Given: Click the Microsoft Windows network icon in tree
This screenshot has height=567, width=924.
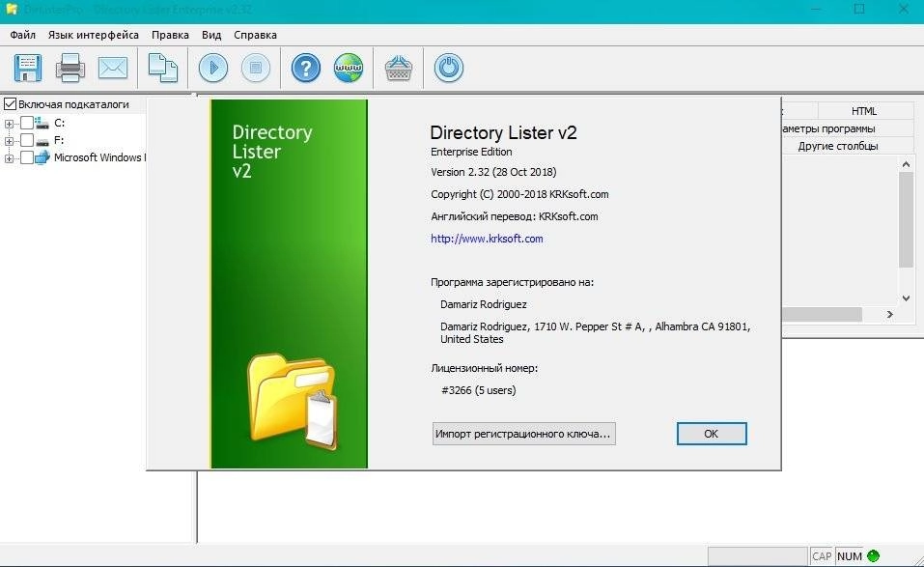Looking at the screenshot, I should [42, 157].
